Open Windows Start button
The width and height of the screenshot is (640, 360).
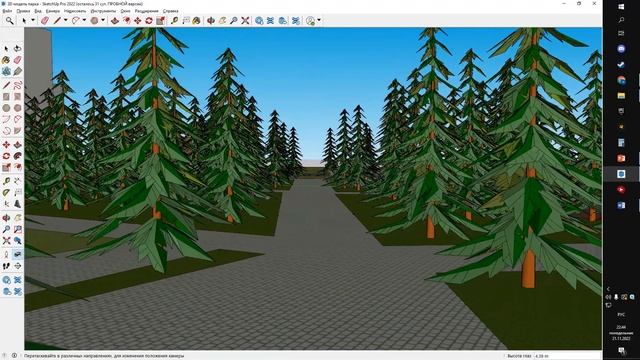pos(621,6)
